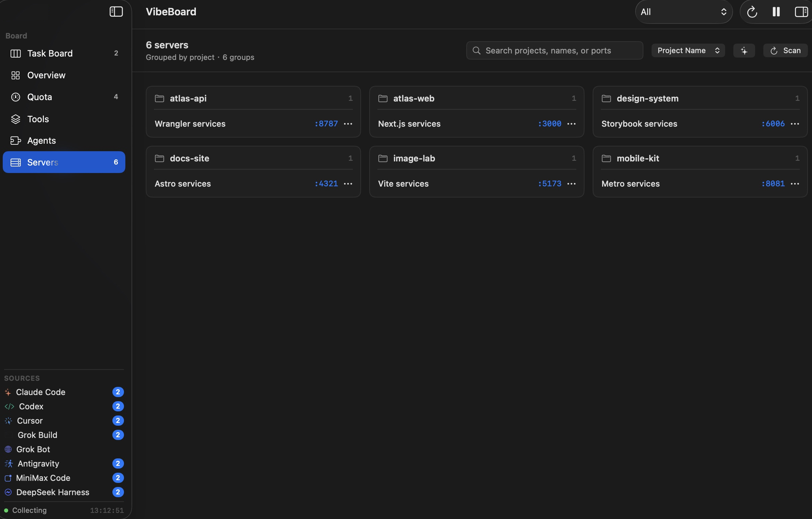This screenshot has width=812, height=519.
Task: Open the Agents section
Action: 64,140
